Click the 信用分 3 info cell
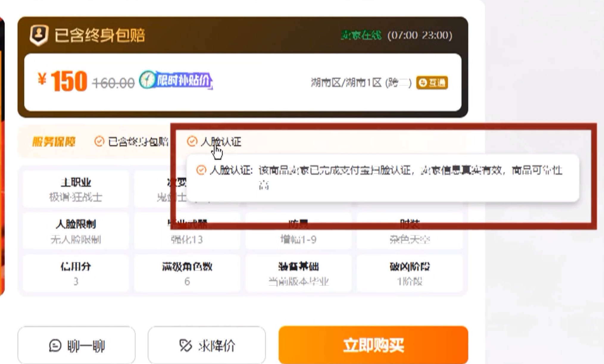Screen dimensions: 604x364 (76, 273)
